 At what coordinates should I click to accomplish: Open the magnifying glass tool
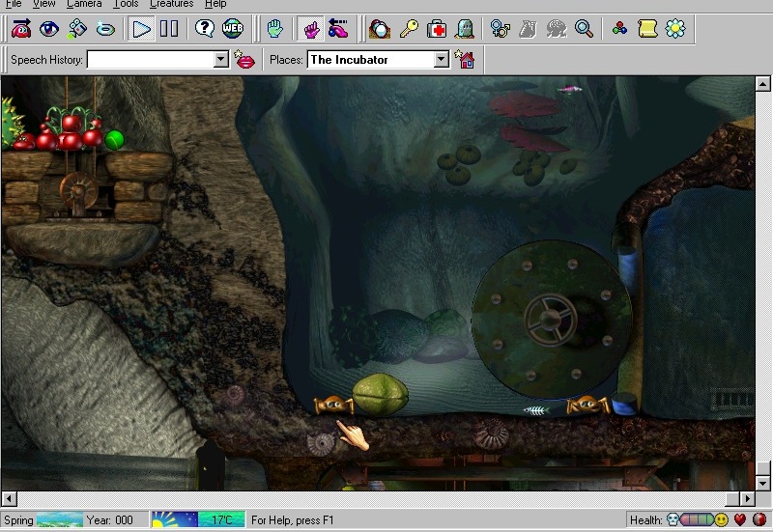[584, 29]
